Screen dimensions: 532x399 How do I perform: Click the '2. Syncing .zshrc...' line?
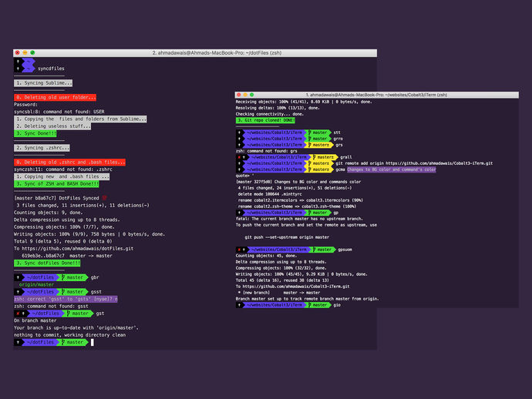[42, 148]
